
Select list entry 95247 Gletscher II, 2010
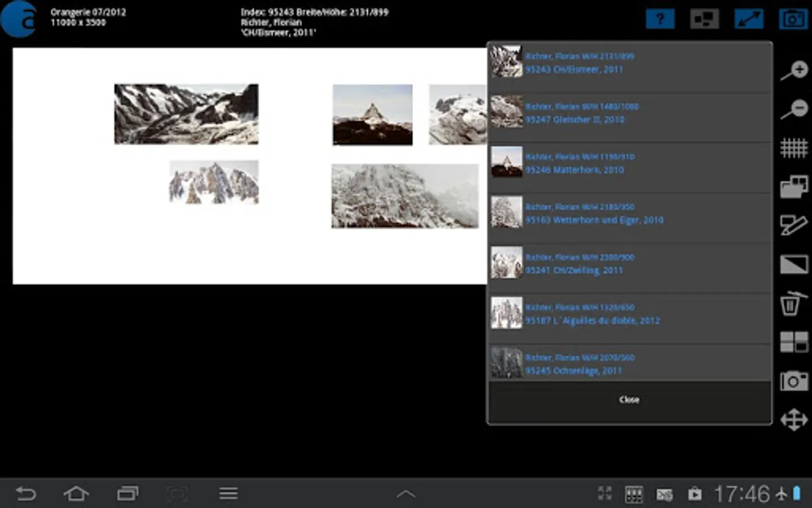coord(629,113)
